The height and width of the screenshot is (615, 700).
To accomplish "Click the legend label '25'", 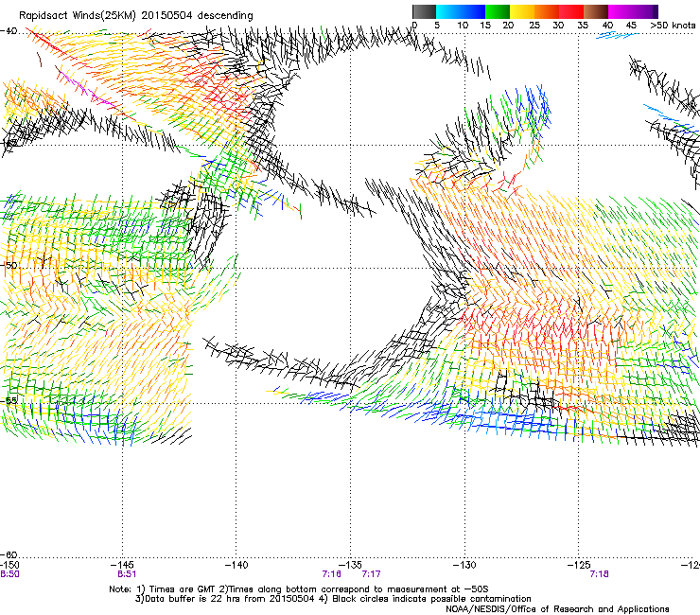I will click(534, 25).
